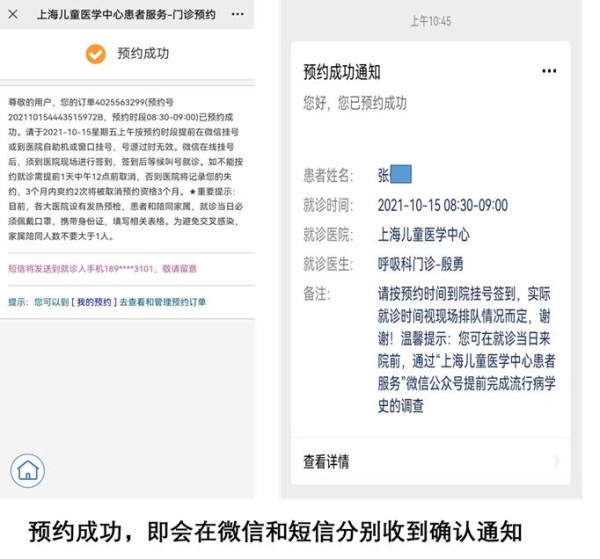Tap the chevron arrow beside 查看详情

pyautogui.click(x=557, y=461)
